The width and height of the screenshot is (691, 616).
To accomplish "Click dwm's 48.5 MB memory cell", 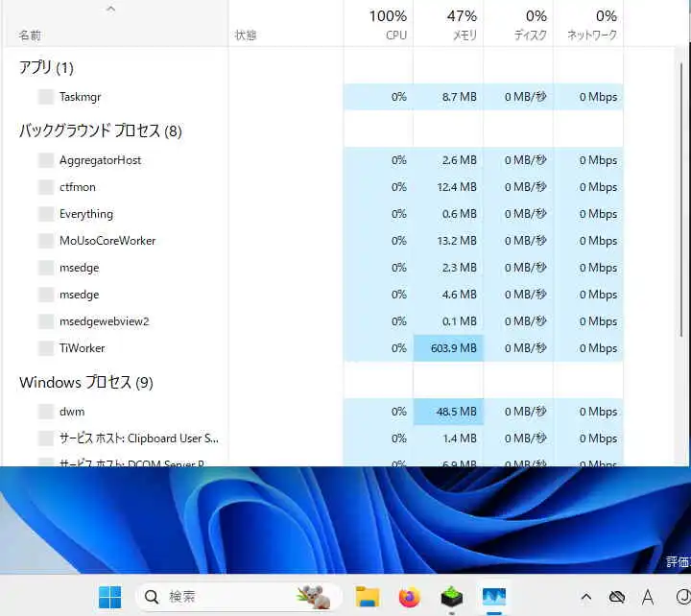I will [x=448, y=412].
